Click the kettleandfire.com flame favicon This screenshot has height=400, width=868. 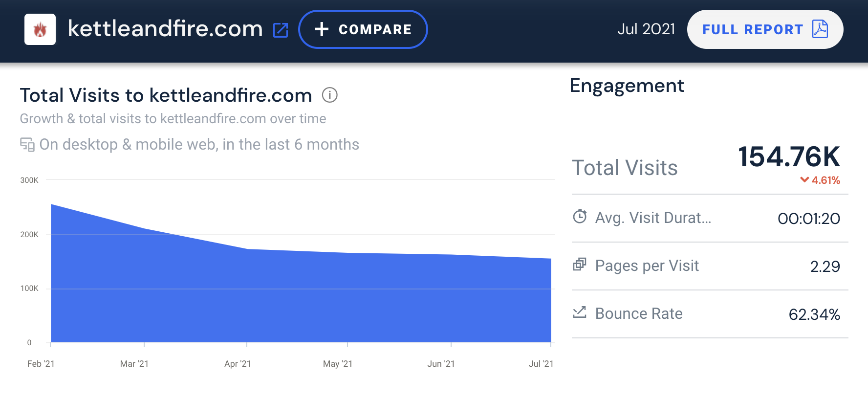tap(40, 29)
